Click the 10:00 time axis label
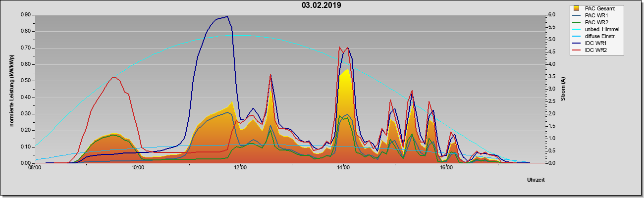This screenshot has height=198, width=644. coord(138,168)
